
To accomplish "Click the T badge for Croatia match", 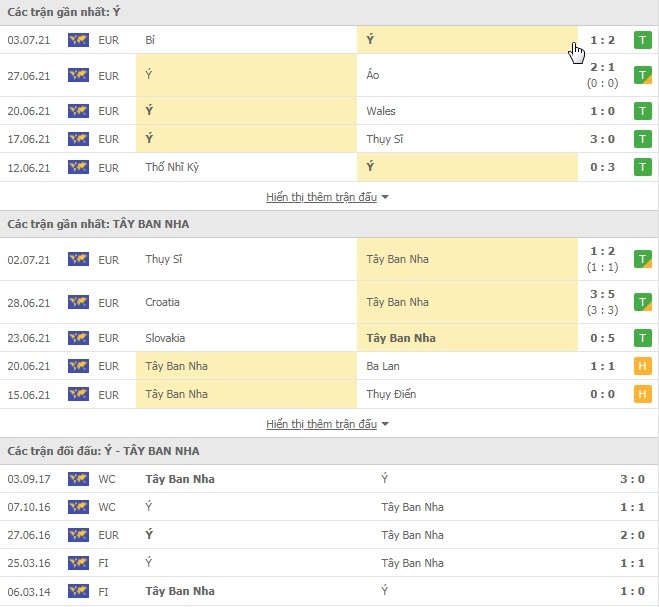I will click(643, 302).
